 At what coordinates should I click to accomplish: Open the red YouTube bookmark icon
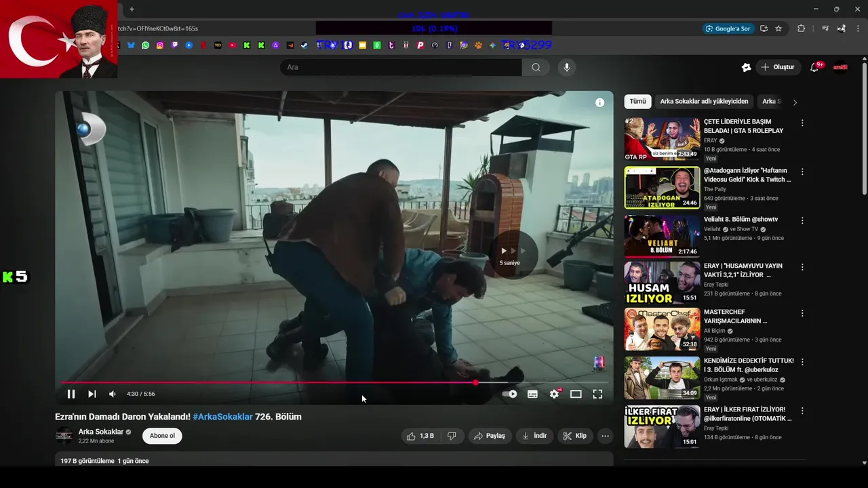233,45
